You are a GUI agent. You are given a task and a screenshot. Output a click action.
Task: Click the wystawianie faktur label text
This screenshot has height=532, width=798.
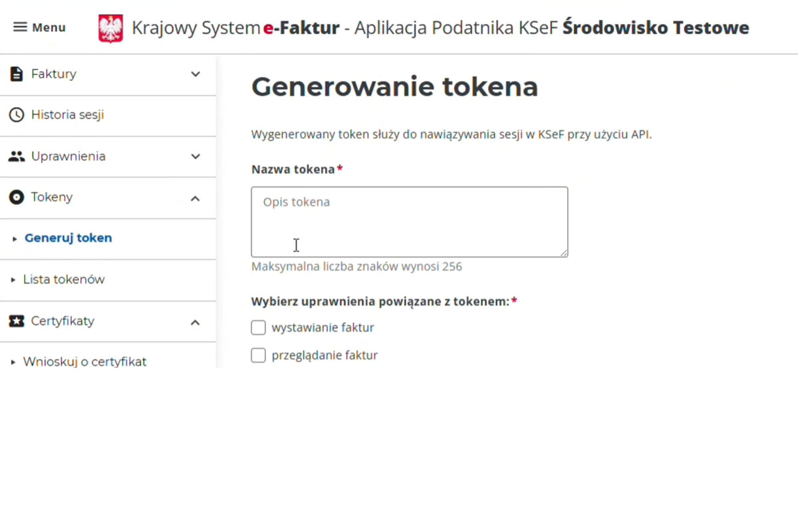[x=323, y=328]
